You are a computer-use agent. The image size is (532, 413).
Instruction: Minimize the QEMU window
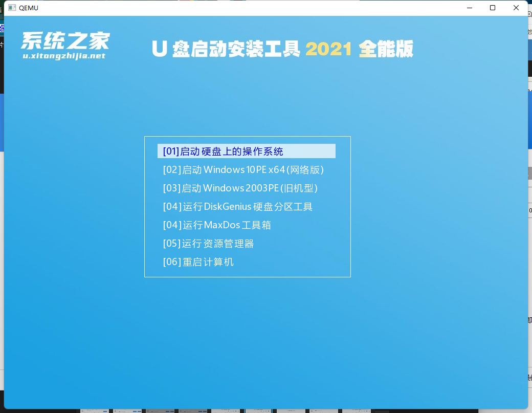469,8
